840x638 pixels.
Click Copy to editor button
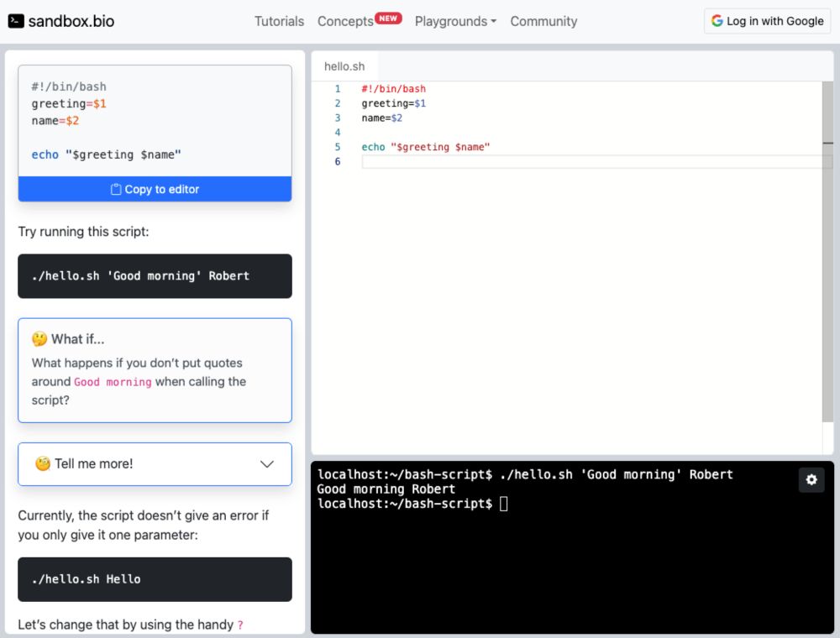[155, 189]
